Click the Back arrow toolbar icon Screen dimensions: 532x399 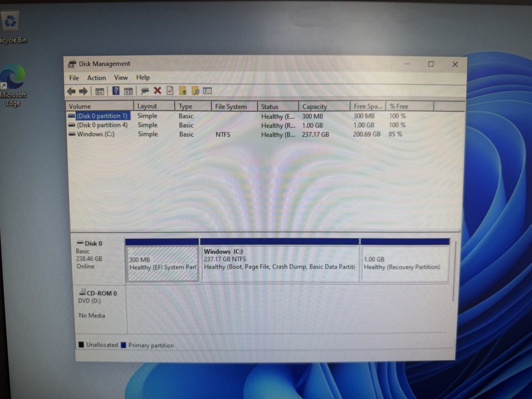71,91
